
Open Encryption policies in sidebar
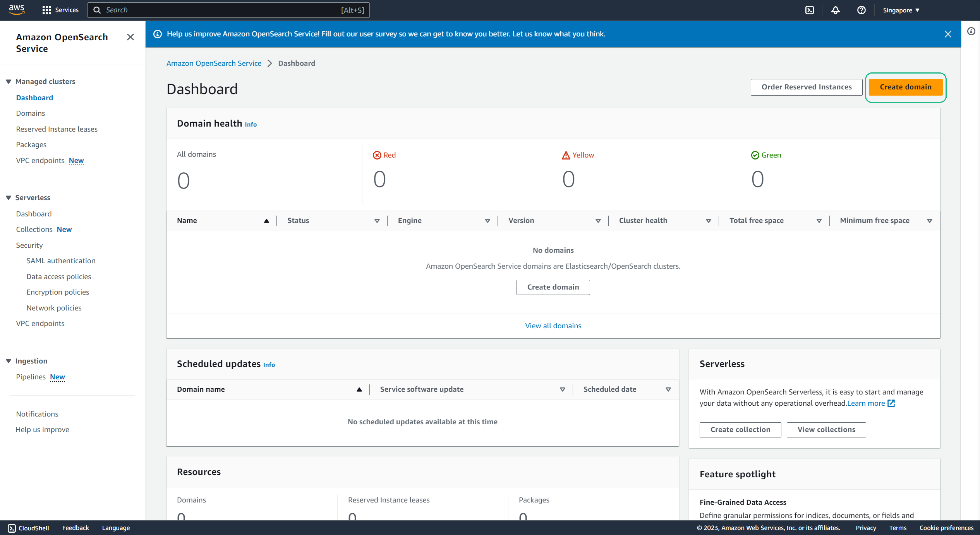[x=58, y=292]
